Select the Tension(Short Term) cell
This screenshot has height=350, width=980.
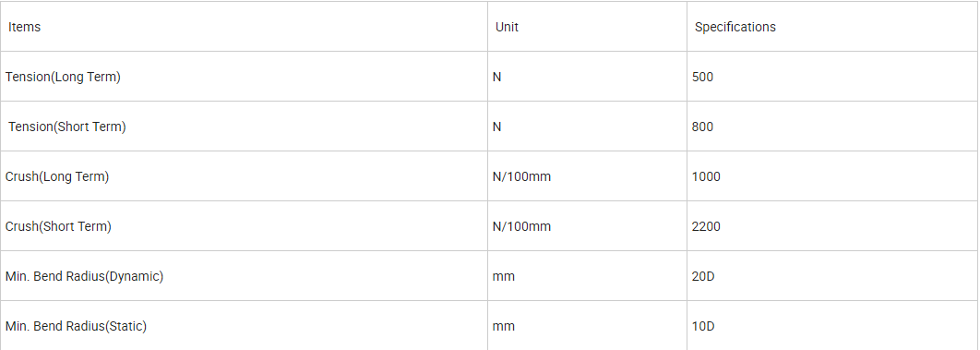pos(244,127)
